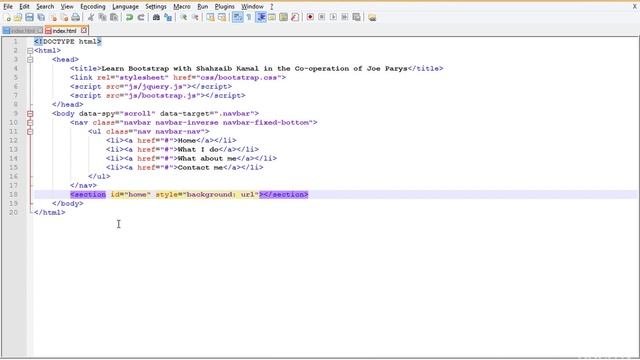Screen dimensions: 640x360
Task: Open the Macro menu
Action: click(182, 7)
